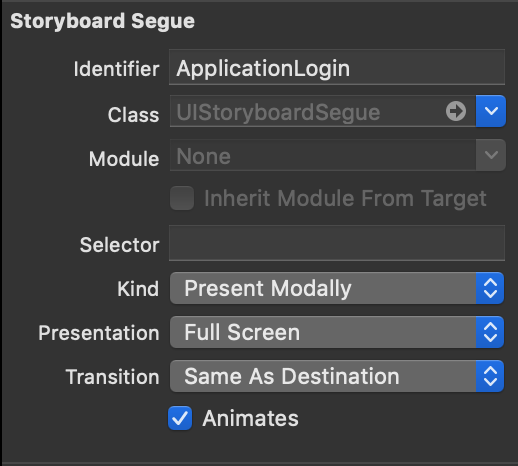Click the Module field showing None

coord(323,155)
